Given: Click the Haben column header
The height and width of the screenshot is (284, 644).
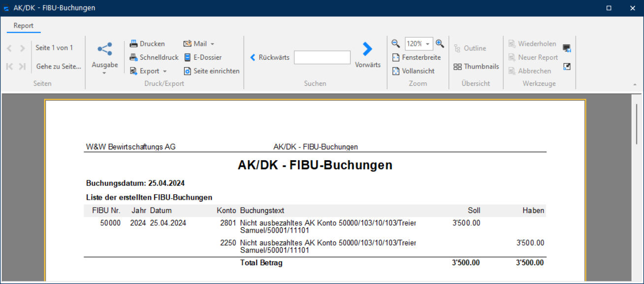Looking at the screenshot, I should click(x=533, y=211).
